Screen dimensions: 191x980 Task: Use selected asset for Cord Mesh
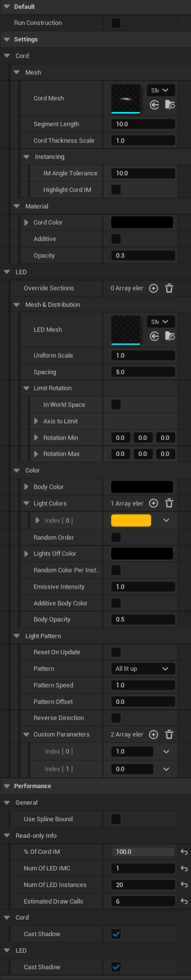tap(154, 105)
